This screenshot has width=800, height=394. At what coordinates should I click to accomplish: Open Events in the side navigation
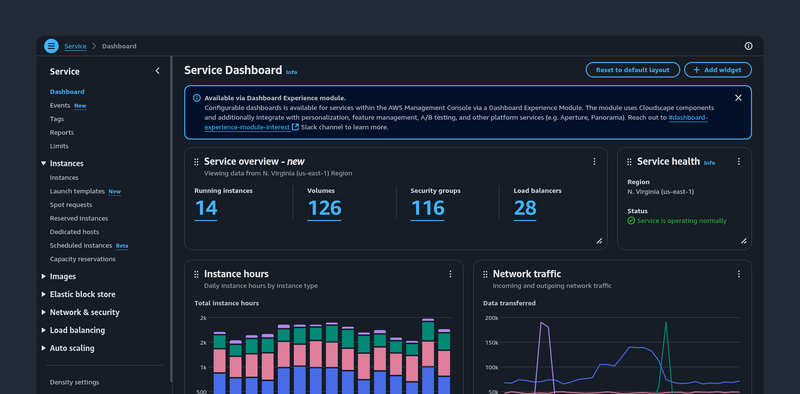[60, 105]
